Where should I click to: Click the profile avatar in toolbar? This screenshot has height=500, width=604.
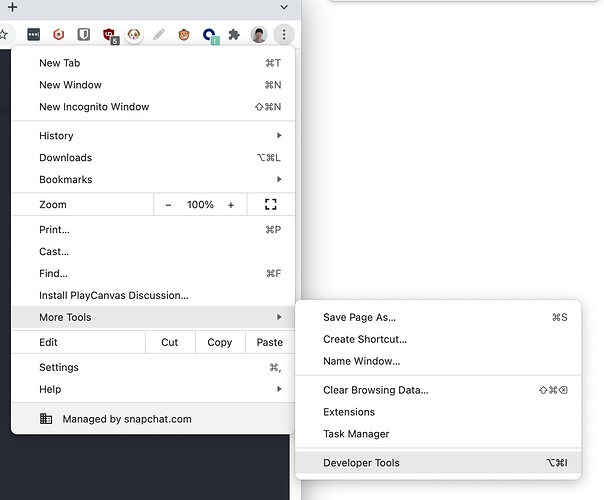pyautogui.click(x=259, y=35)
